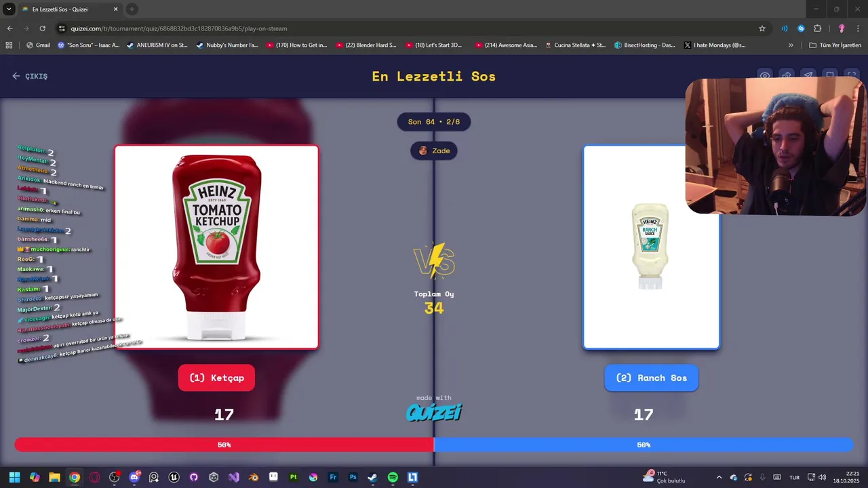Open the Cucina Stellata bookmark
The image size is (868, 488).
(576, 45)
